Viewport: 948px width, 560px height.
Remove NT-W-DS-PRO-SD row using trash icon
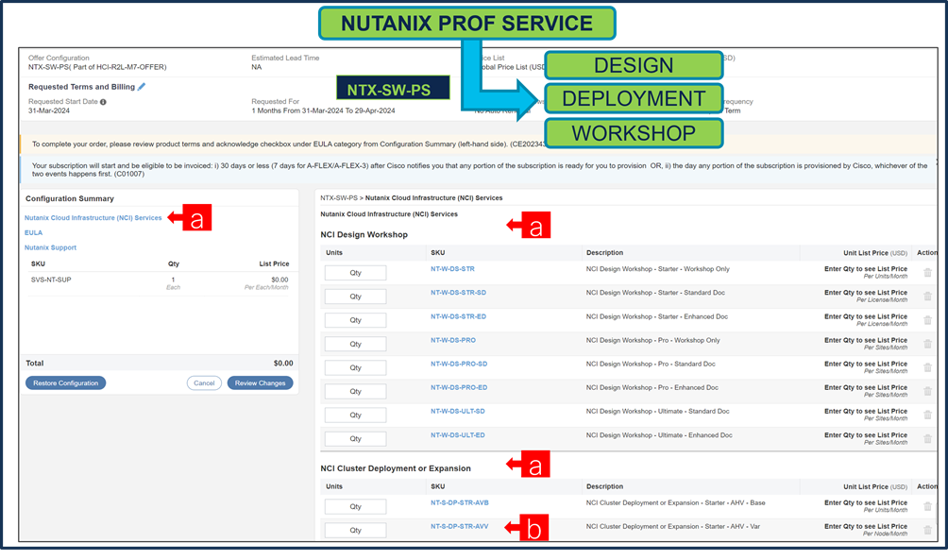coord(927,367)
